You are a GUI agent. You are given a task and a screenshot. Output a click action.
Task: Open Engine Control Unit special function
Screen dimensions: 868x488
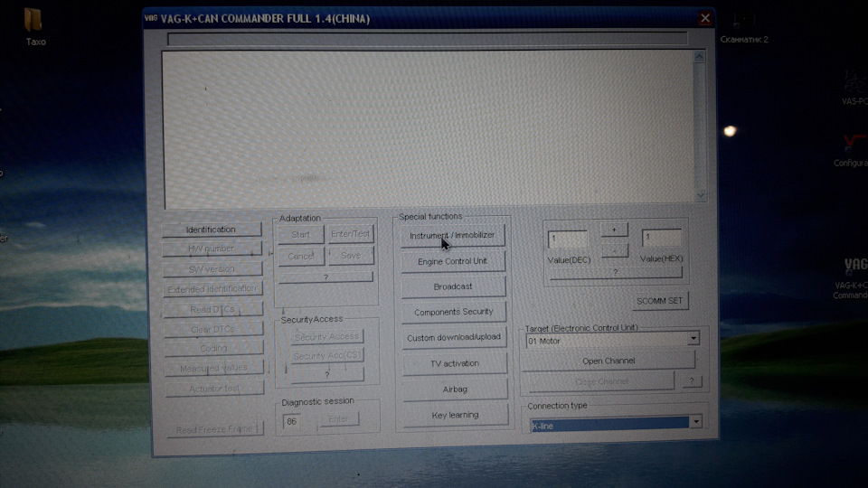click(453, 261)
